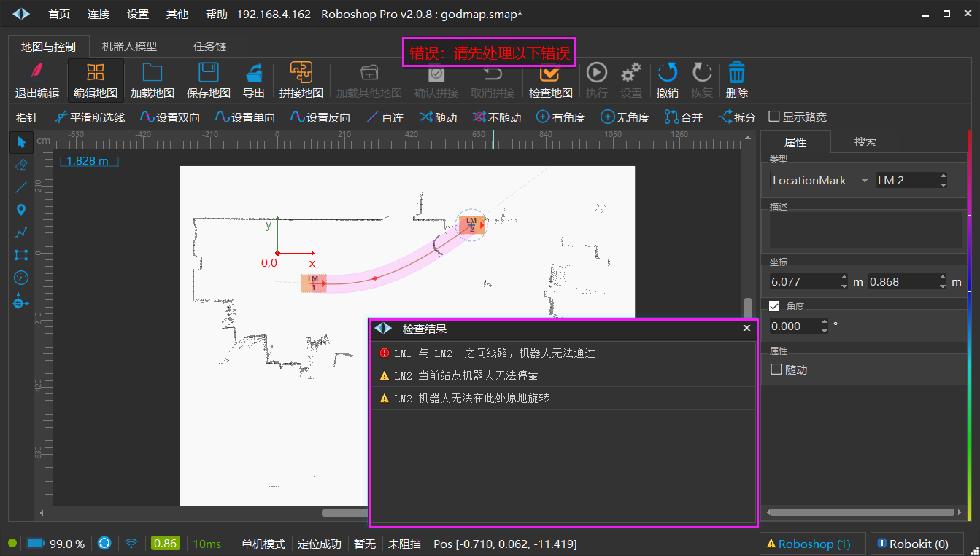The image size is (980, 556).
Task: Click the 设置 gears icon in toolbar
Action: (631, 72)
